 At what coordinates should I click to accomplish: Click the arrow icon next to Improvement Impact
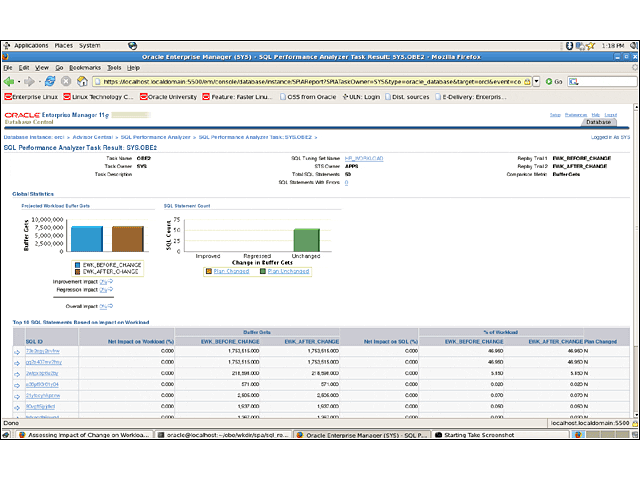tap(110, 282)
